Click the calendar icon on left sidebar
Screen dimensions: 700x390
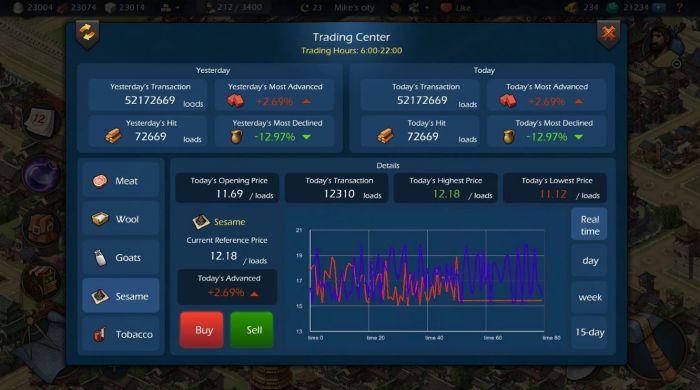39,120
